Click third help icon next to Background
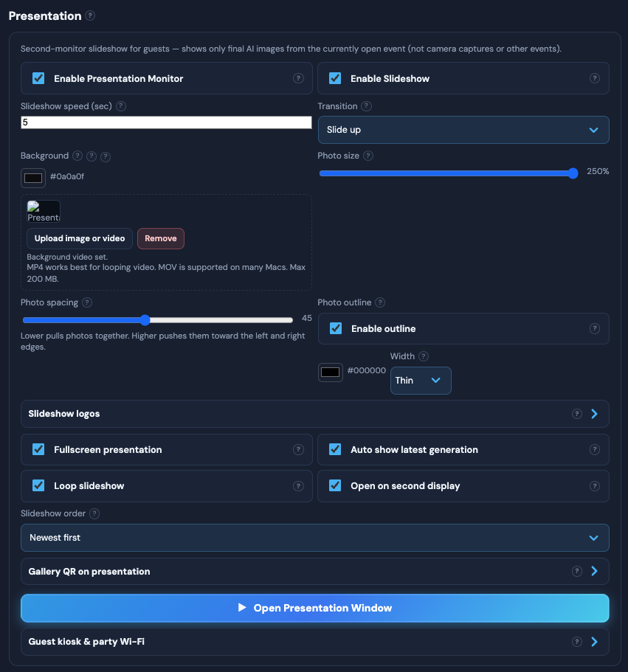Viewport: 628px width, 672px height. (106, 157)
